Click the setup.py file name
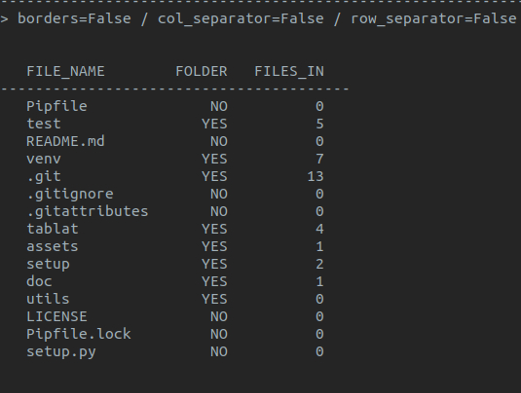This screenshot has height=393, width=521. [x=61, y=352]
